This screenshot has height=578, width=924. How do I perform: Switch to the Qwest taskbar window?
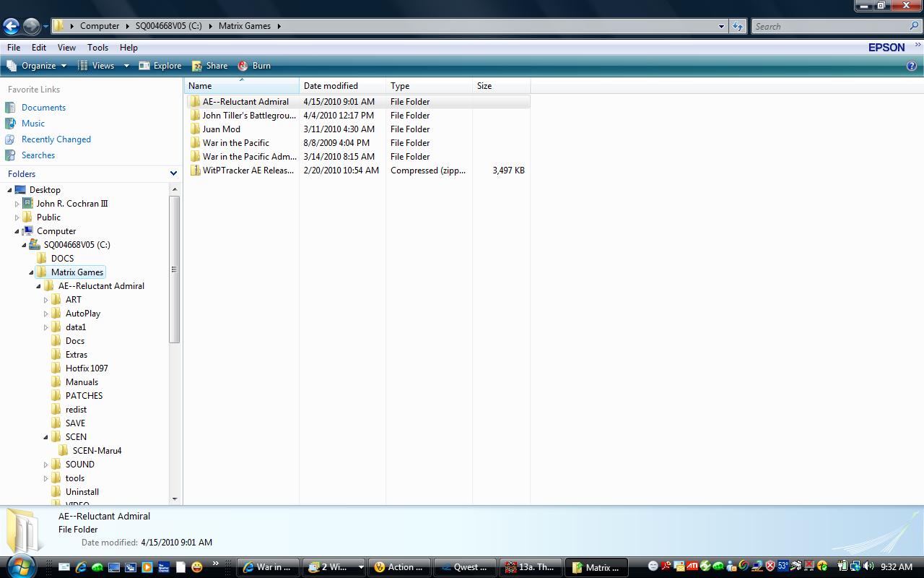pos(466,567)
